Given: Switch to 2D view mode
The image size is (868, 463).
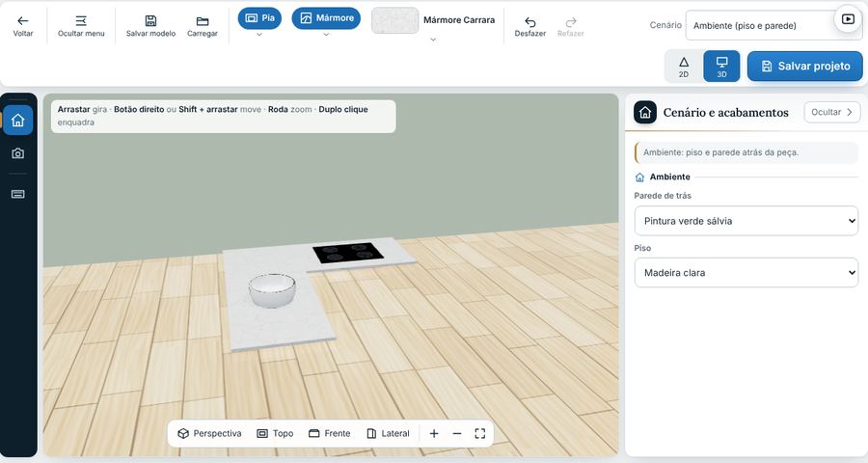Looking at the screenshot, I should click(684, 67).
